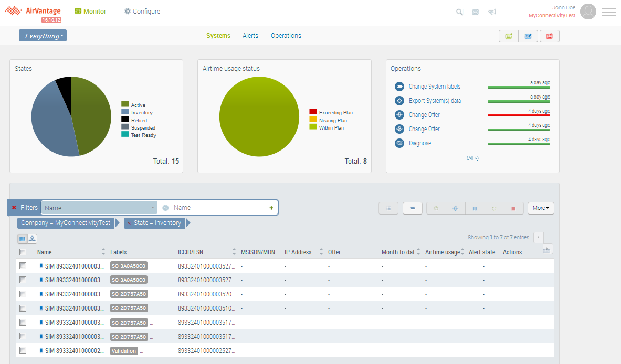Open the Name filter attribute dropdown
Screen dimensions: 621x364
pyautogui.click(x=99, y=208)
